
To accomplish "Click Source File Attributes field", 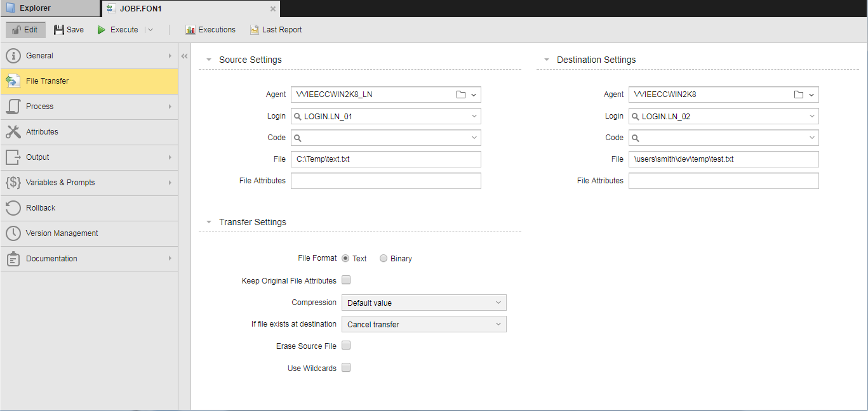I will 386,181.
